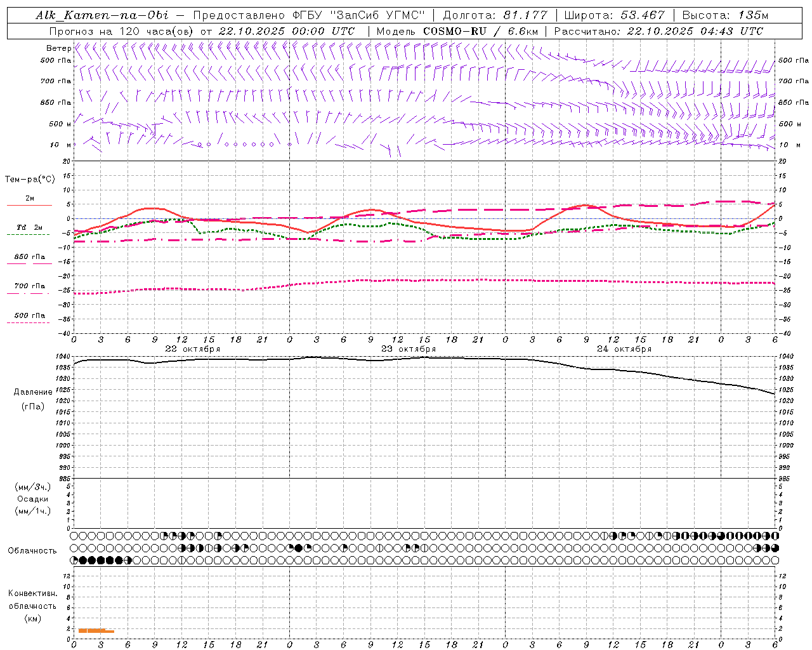Image resolution: width=812 pixels, height=650 pixels.
Task: Click the Высота: 135м value
Action: click(x=725, y=15)
